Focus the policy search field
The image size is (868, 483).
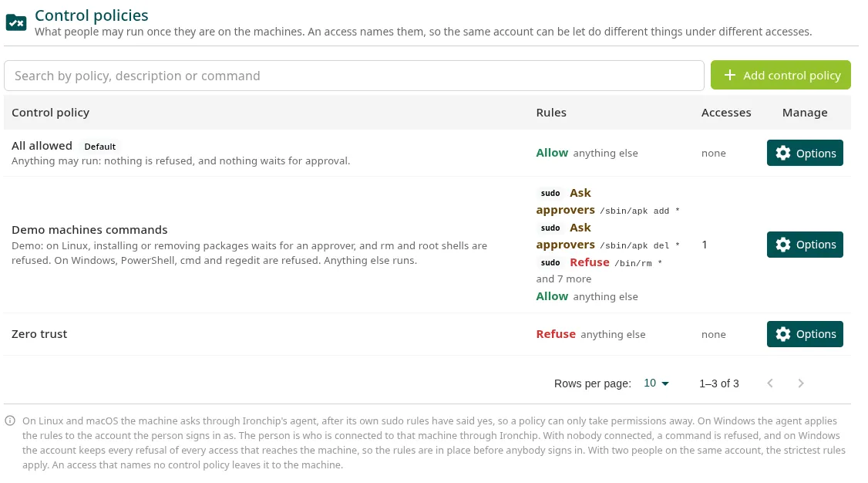[354, 76]
